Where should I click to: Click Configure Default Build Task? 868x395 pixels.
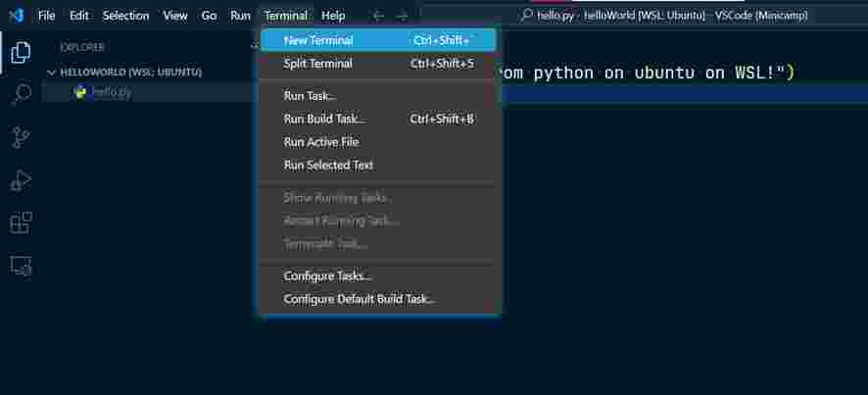tap(359, 299)
